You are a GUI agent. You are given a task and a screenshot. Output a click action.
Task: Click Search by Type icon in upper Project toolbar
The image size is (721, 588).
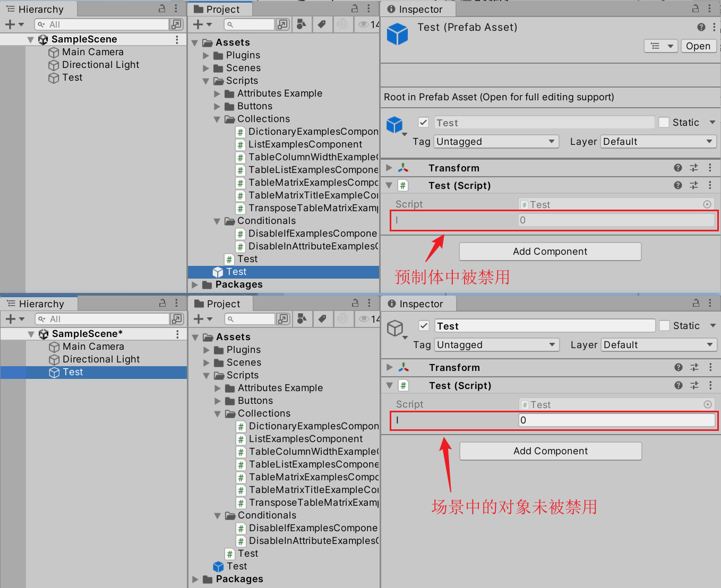click(301, 24)
